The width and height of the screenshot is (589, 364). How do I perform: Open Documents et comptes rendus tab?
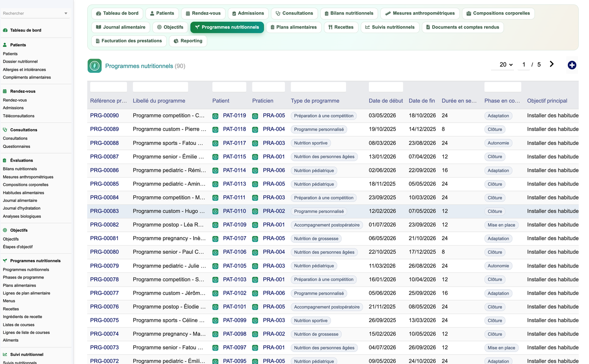coord(463,27)
